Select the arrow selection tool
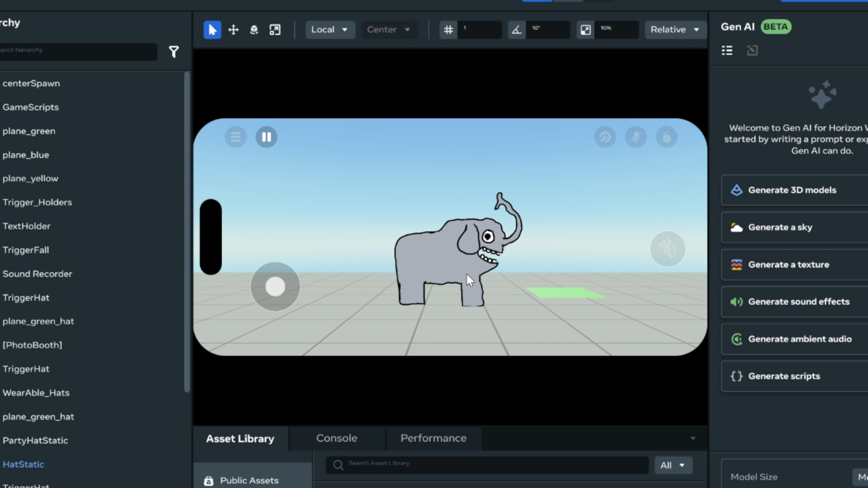This screenshot has height=488, width=868. point(212,30)
